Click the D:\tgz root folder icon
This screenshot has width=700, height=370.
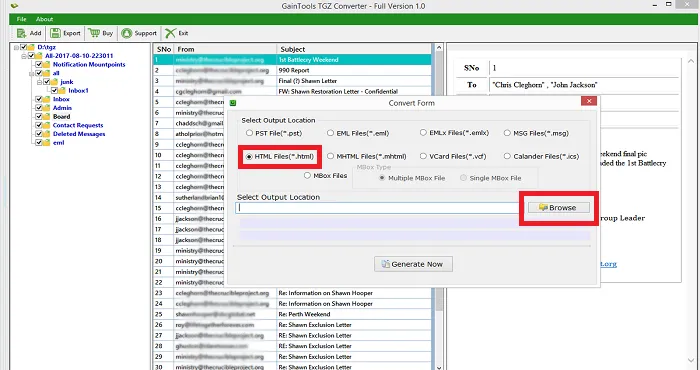click(31, 47)
